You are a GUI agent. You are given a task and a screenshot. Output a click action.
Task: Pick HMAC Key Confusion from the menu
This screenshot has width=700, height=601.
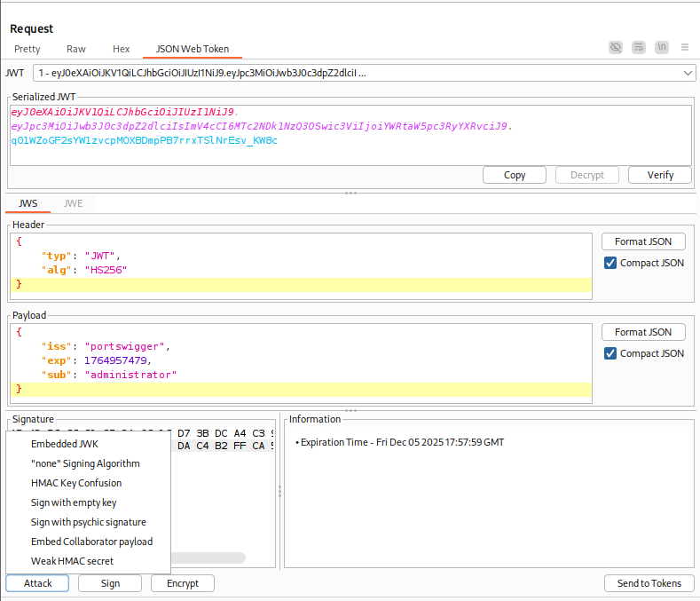[76, 483]
